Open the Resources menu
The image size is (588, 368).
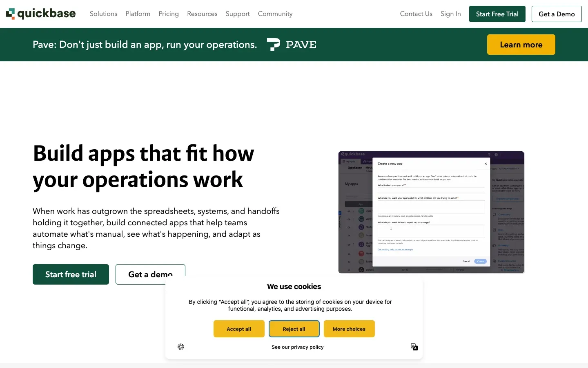(202, 14)
